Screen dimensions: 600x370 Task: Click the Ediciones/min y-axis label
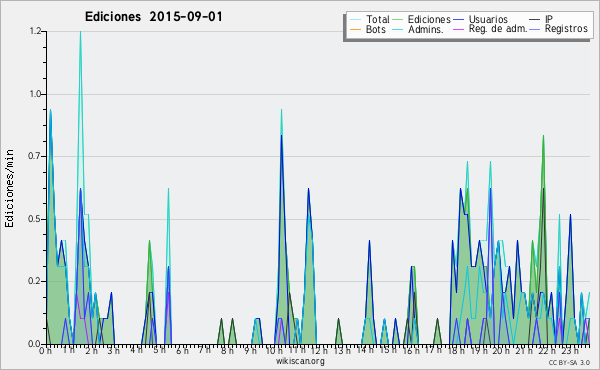click(x=9, y=188)
